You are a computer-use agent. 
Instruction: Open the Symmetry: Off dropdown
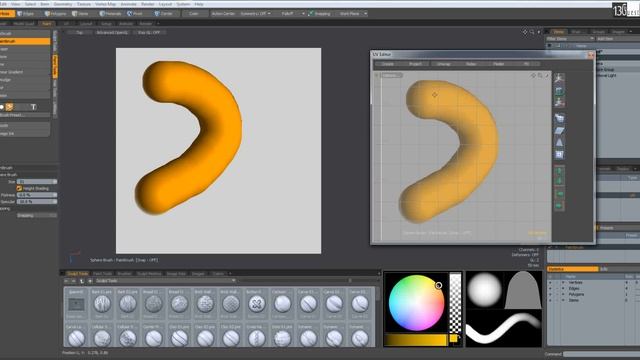click(x=256, y=13)
